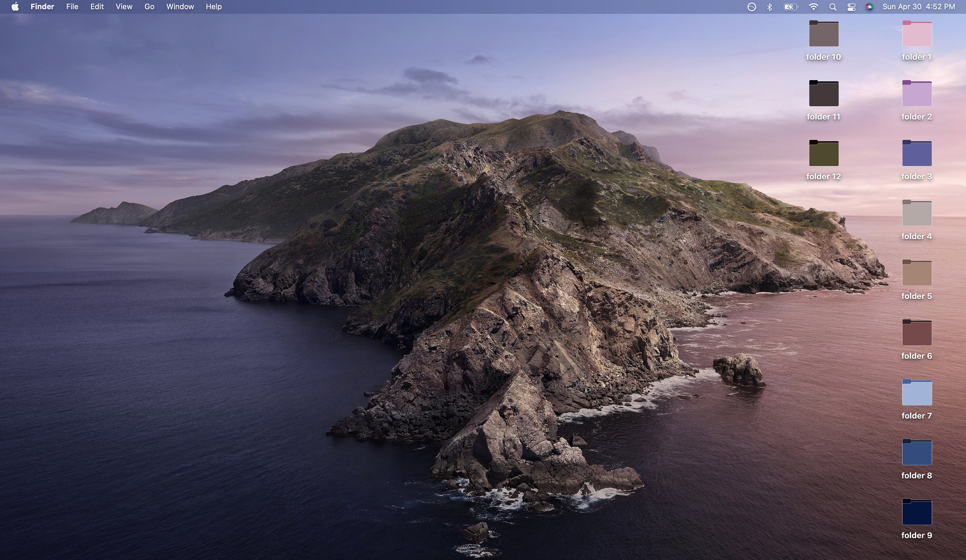Open folder 1 on the desktop
The height and width of the screenshot is (560, 966).
click(916, 34)
